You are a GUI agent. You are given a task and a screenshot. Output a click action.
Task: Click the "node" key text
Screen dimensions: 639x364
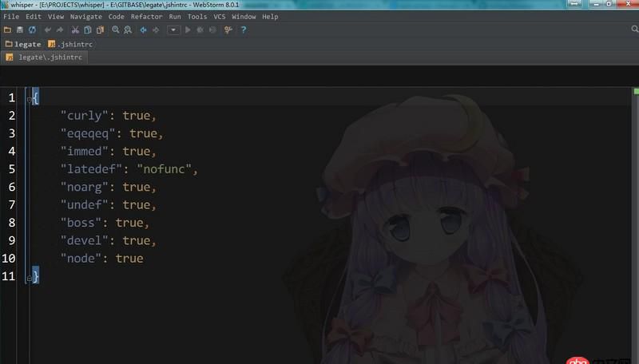coord(81,259)
